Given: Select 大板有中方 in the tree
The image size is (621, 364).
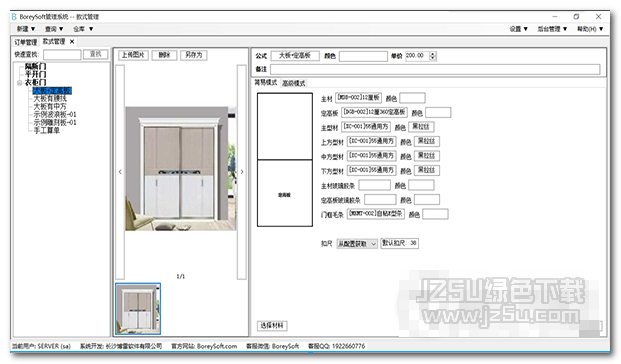Looking at the screenshot, I should click(x=50, y=107).
